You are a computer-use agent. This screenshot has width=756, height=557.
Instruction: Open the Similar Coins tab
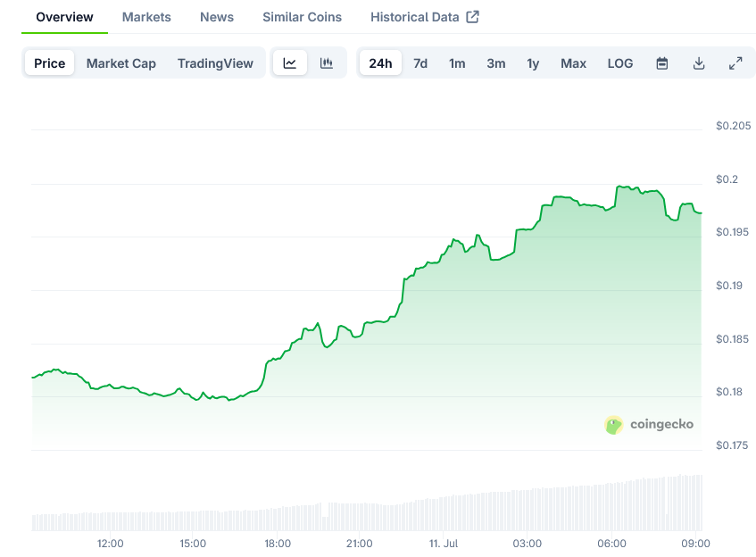[x=302, y=17]
